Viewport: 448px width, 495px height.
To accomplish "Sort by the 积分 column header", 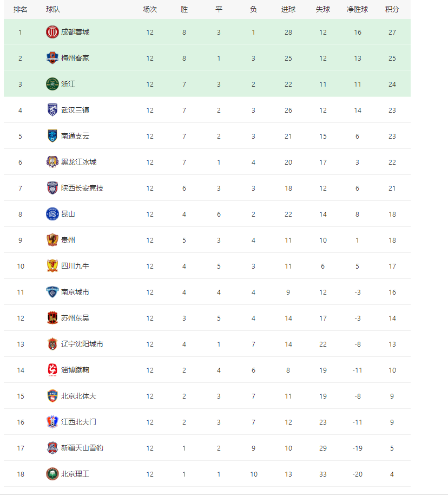I will click(392, 9).
